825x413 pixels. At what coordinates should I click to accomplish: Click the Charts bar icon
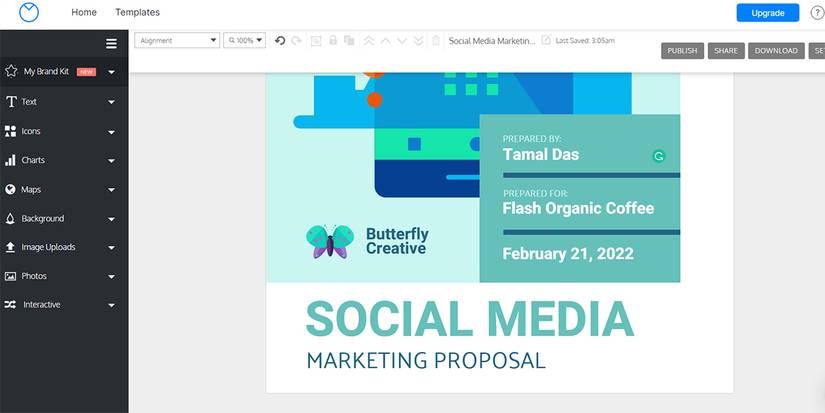point(11,160)
